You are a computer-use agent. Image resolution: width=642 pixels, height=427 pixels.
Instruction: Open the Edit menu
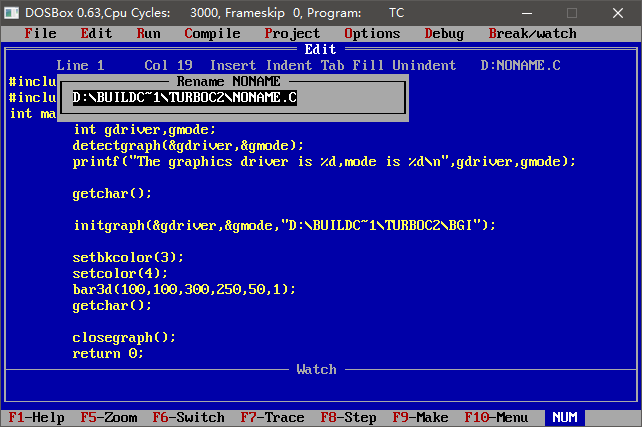point(96,33)
